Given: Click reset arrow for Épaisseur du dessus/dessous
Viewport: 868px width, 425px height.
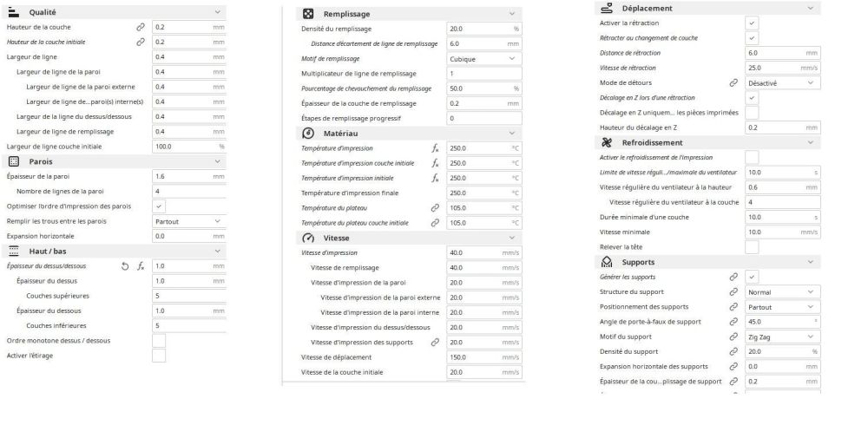Looking at the screenshot, I should 125,266.
